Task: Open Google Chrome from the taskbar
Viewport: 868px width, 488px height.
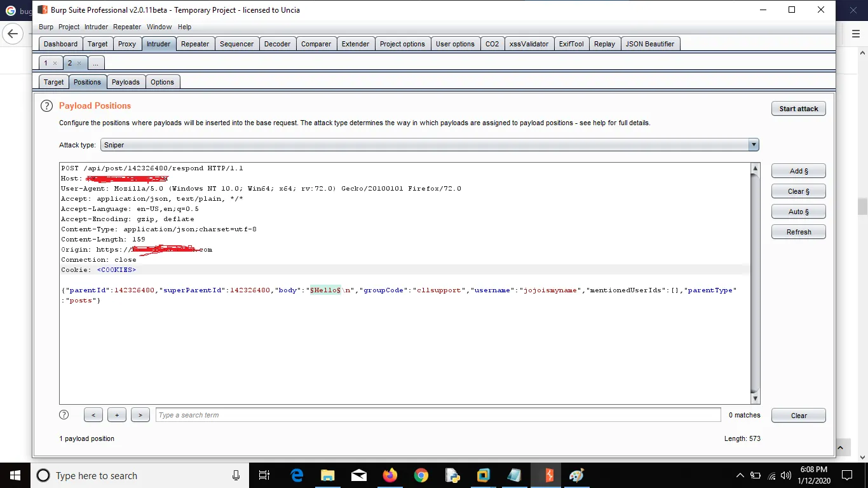Action: pyautogui.click(x=421, y=475)
